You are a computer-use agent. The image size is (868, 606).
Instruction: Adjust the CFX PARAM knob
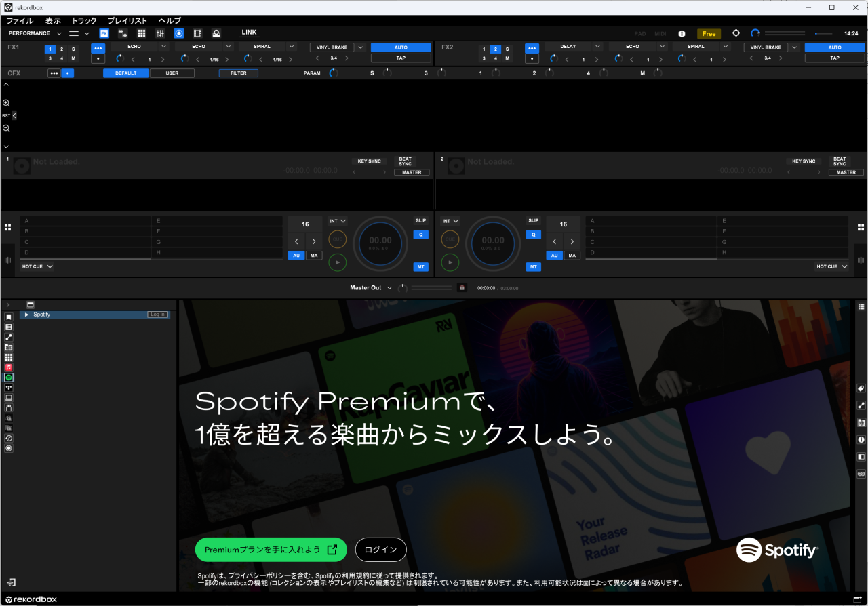pyautogui.click(x=333, y=73)
